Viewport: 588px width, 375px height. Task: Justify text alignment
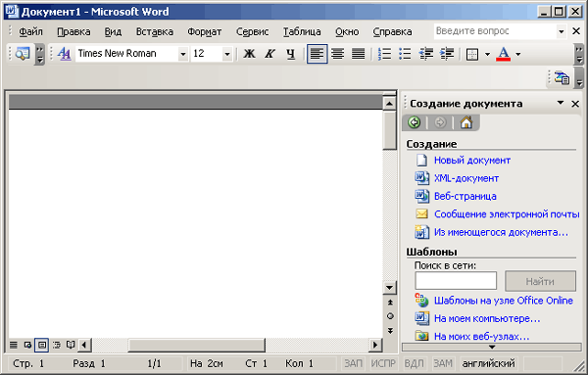click(x=359, y=54)
